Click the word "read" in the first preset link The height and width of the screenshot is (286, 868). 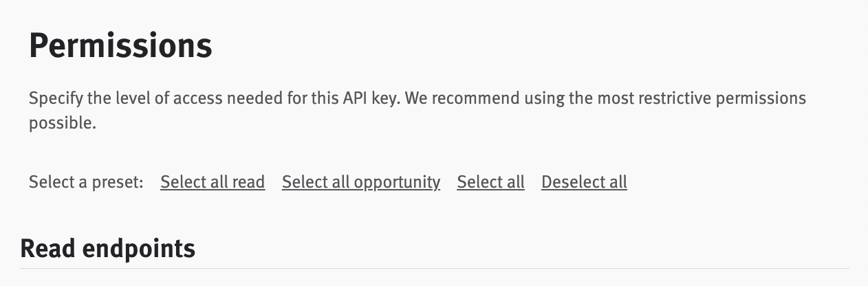(249, 182)
